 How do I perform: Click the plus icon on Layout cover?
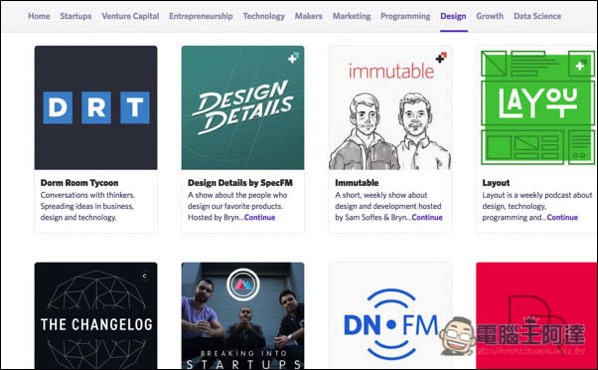point(580,66)
